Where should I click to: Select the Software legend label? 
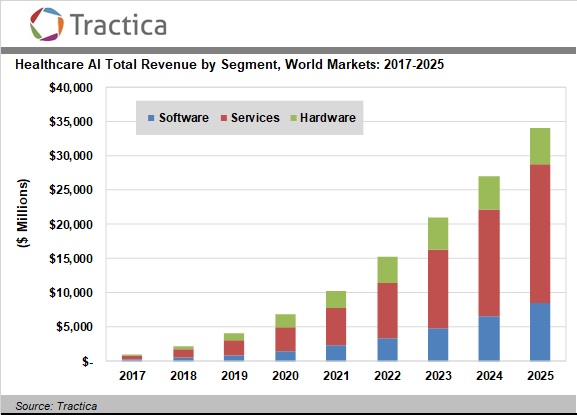point(184,118)
